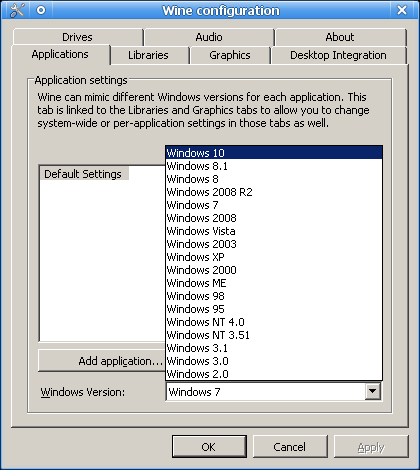Choose the Windows 2008 entry

(x=274, y=218)
